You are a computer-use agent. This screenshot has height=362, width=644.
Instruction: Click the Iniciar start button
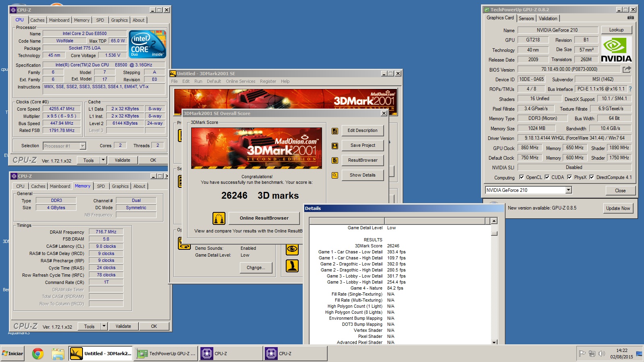click(12, 354)
